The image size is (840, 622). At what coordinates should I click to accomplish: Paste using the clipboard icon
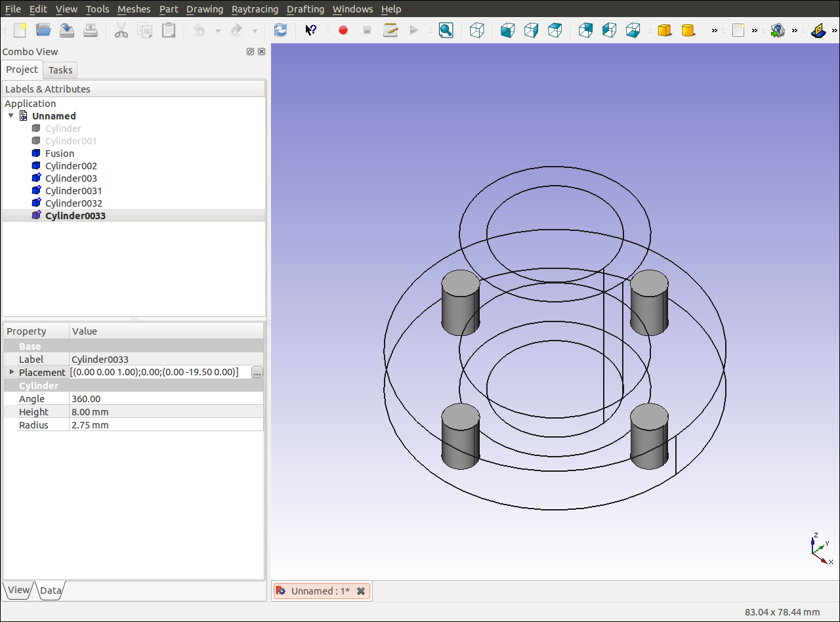click(x=169, y=30)
